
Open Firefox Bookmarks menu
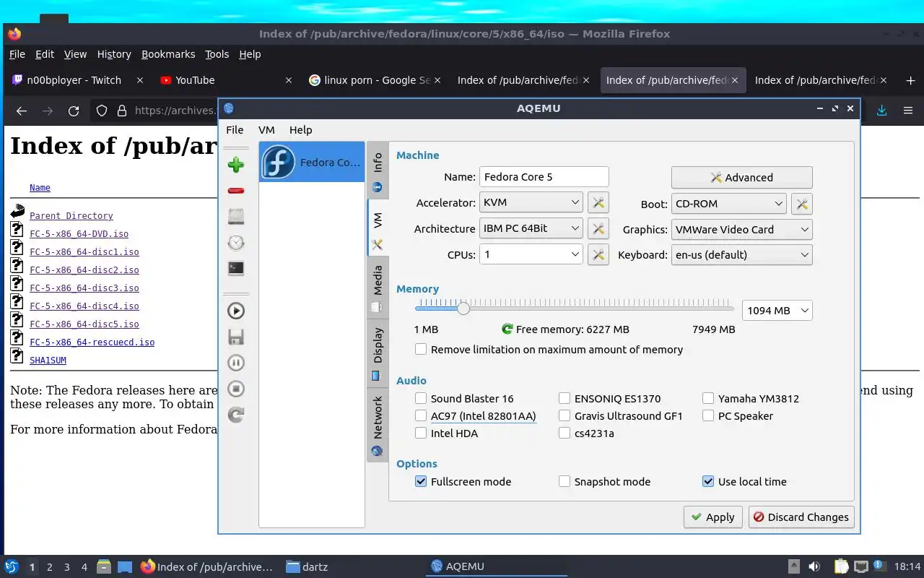168,54
